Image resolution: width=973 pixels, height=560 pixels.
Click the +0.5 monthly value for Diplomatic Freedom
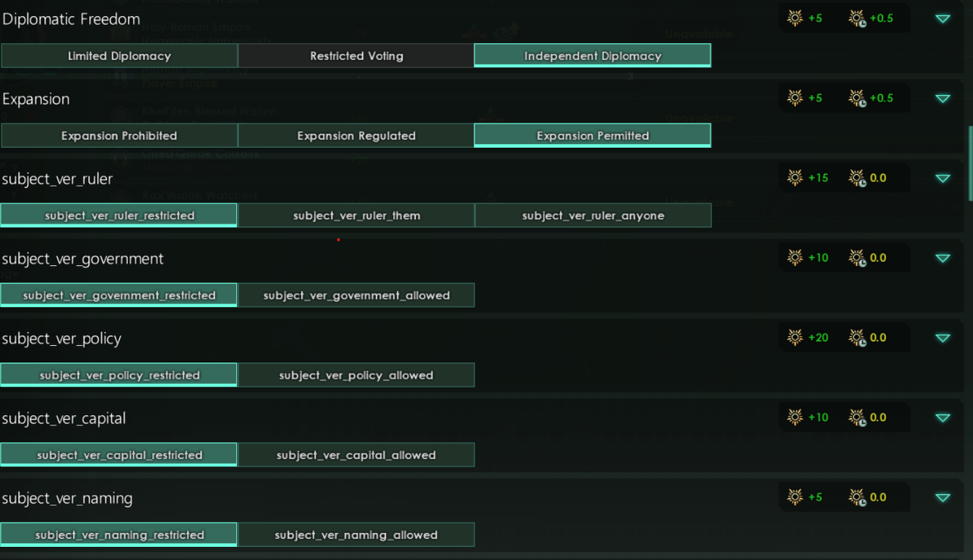point(881,18)
